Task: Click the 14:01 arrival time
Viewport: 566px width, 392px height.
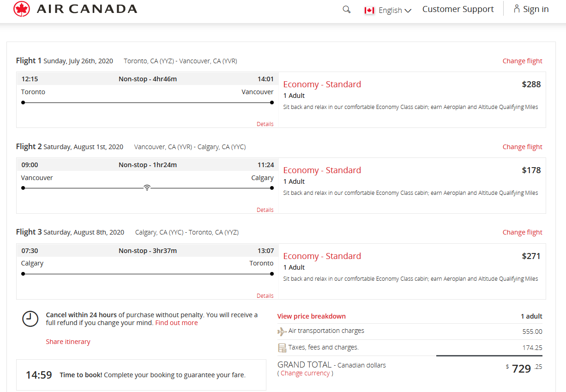Action: click(265, 79)
